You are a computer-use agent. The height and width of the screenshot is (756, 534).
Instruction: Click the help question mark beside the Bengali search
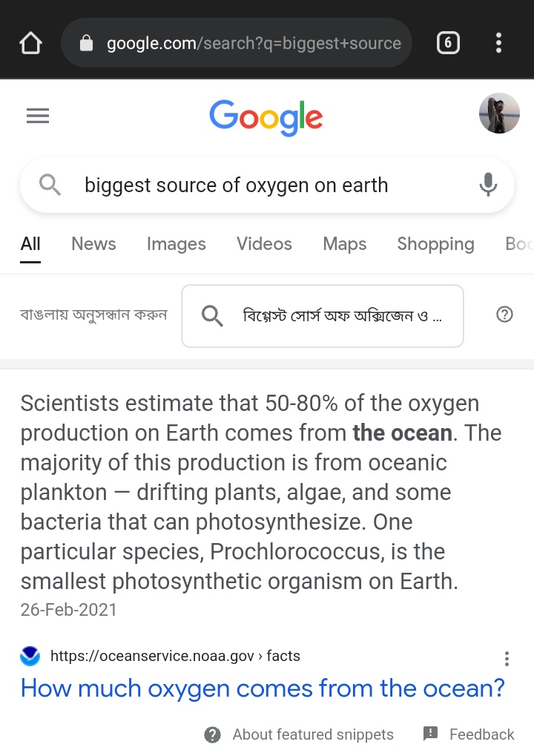pyautogui.click(x=504, y=315)
